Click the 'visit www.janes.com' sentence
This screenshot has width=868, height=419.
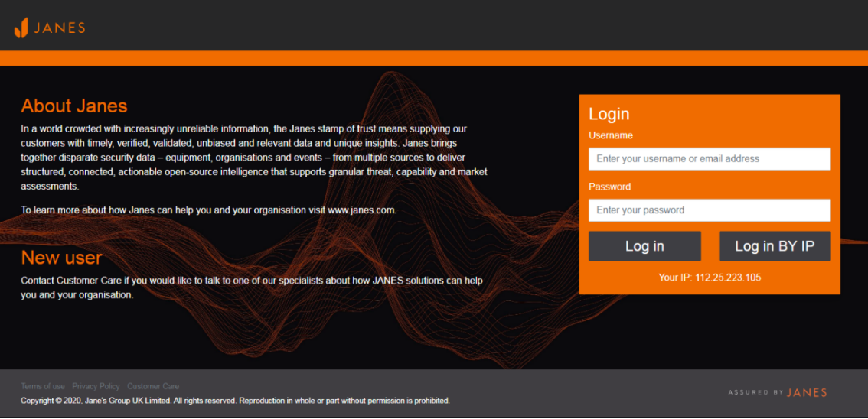point(209,210)
